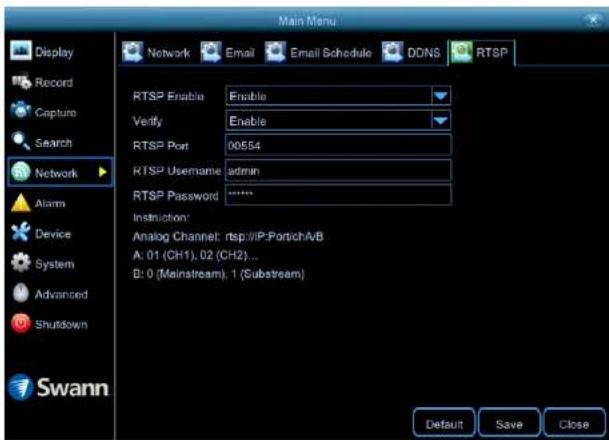This screenshot has width=609, height=440.
Task: Open the Verify dropdown arrow
Action: pos(440,121)
